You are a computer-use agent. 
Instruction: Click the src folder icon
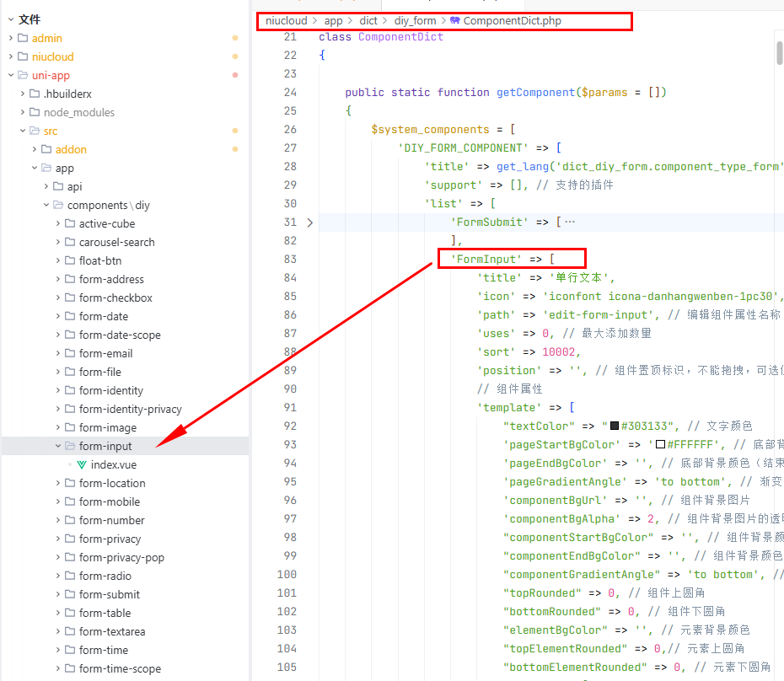point(35,131)
